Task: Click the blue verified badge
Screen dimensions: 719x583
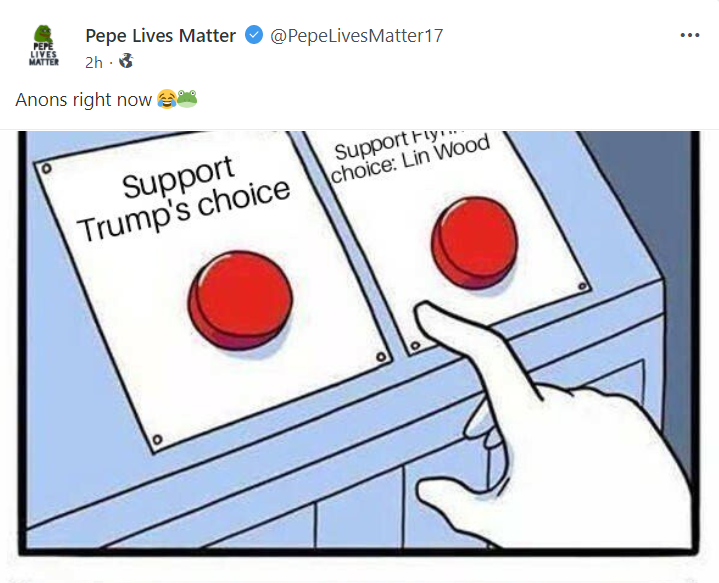Action: [x=254, y=36]
